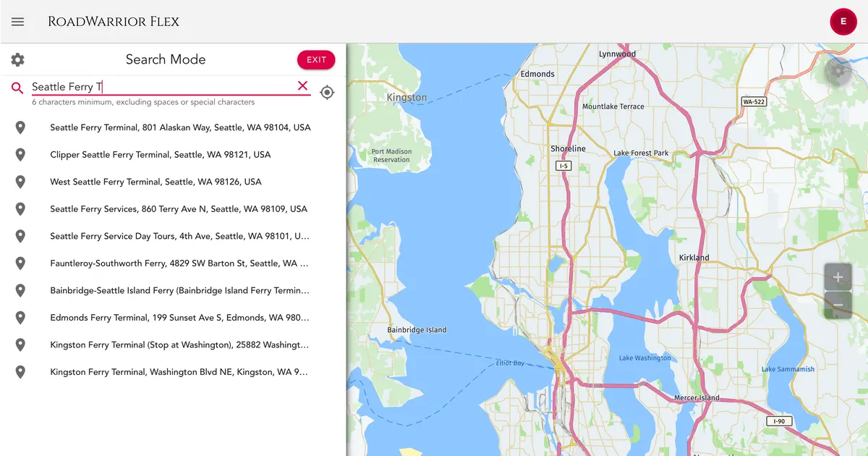The height and width of the screenshot is (456, 868).
Task: Click the Lake Washington map label
Action: click(645, 358)
